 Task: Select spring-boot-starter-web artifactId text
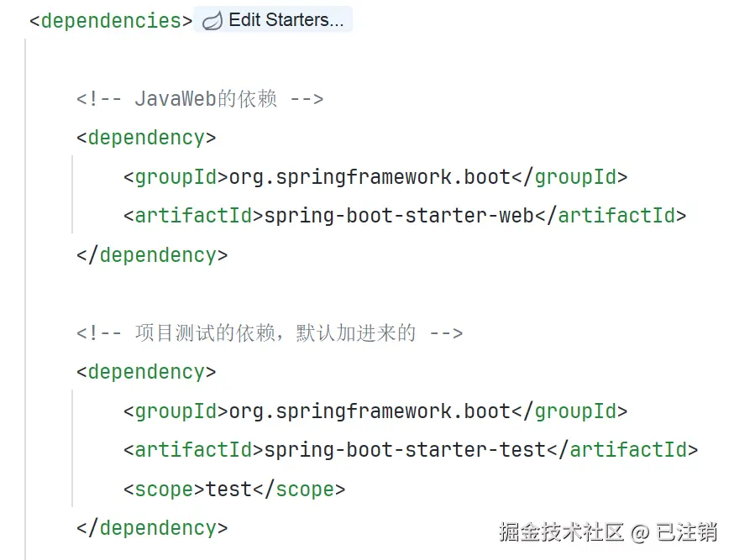tap(399, 216)
